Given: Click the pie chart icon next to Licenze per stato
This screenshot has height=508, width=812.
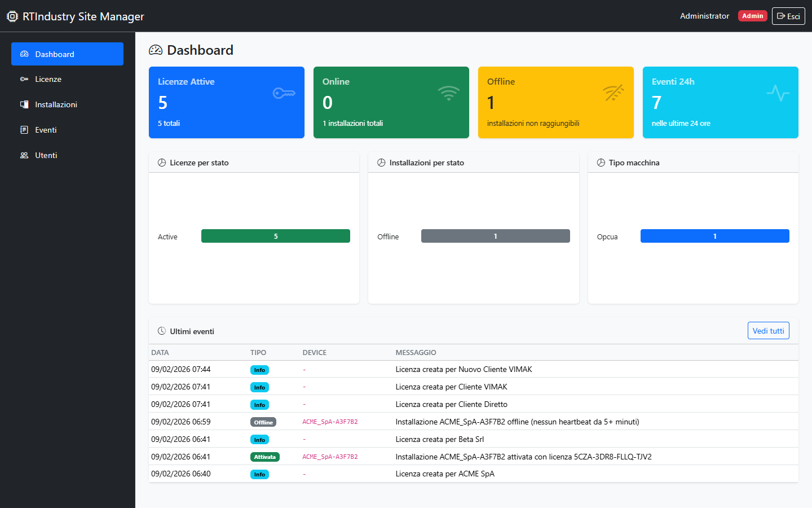Looking at the screenshot, I should point(162,163).
